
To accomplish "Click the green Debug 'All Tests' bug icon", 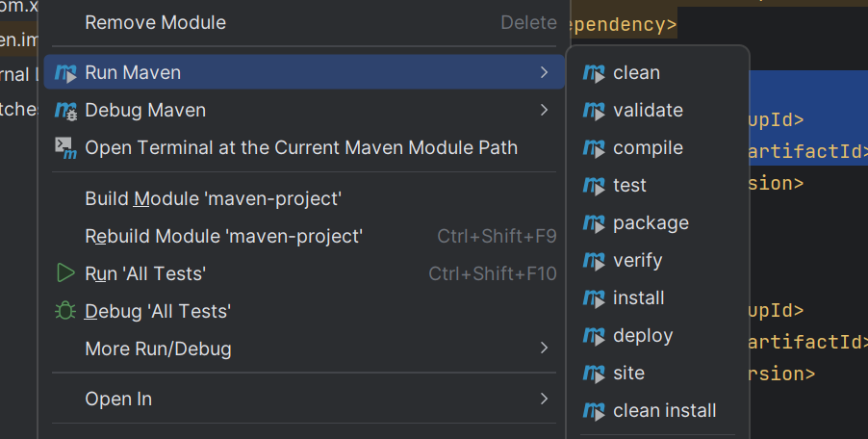I will coord(65,311).
